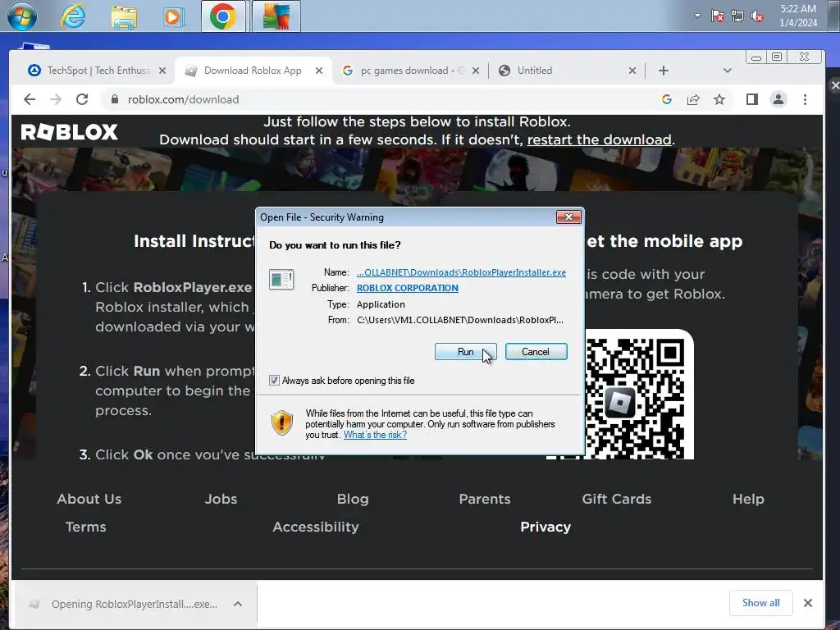View site info lock icon

pyautogui.click(x=114, y=99)
